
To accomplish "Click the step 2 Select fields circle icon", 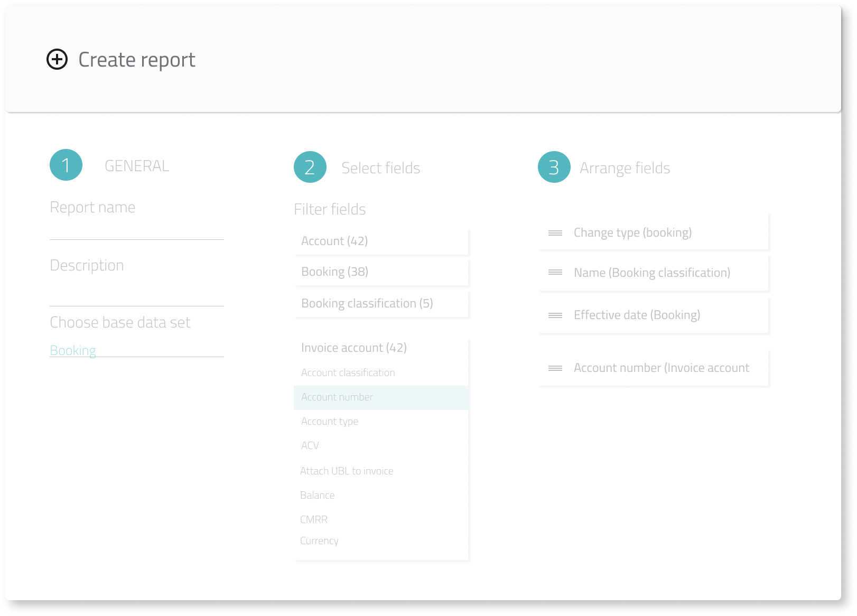I will pos(310,166).
